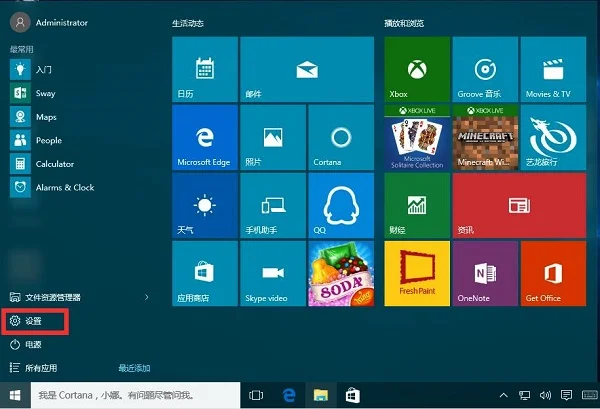Launch the OneNote tile
The width and height of the screenshot is (600, 409).
click(484, 275)
